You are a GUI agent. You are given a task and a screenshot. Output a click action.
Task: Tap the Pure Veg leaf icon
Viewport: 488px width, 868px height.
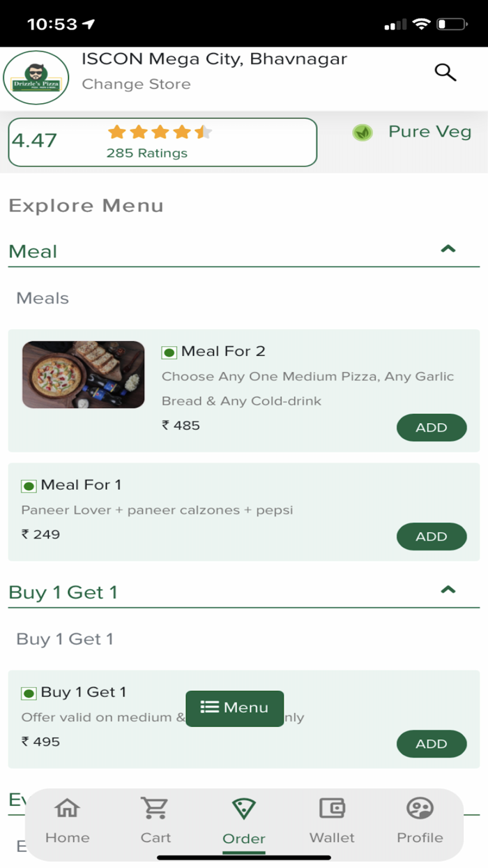363,133
